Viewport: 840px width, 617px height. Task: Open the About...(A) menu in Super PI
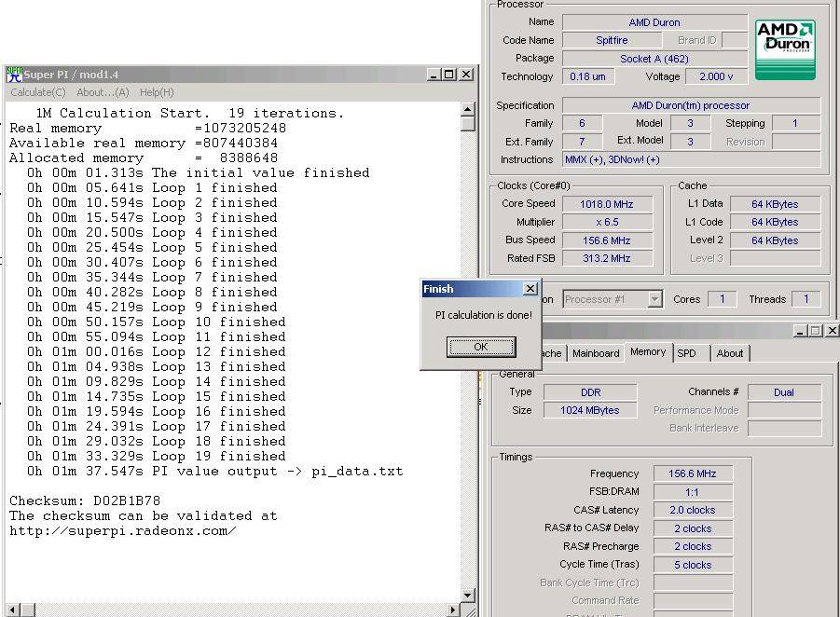103,92
